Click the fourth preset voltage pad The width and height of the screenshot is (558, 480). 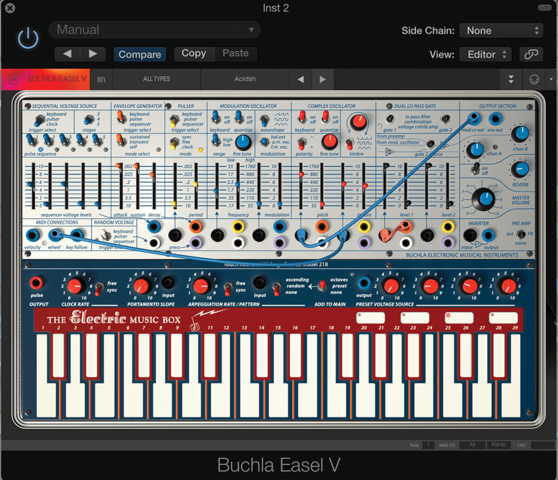coord(503,317)
